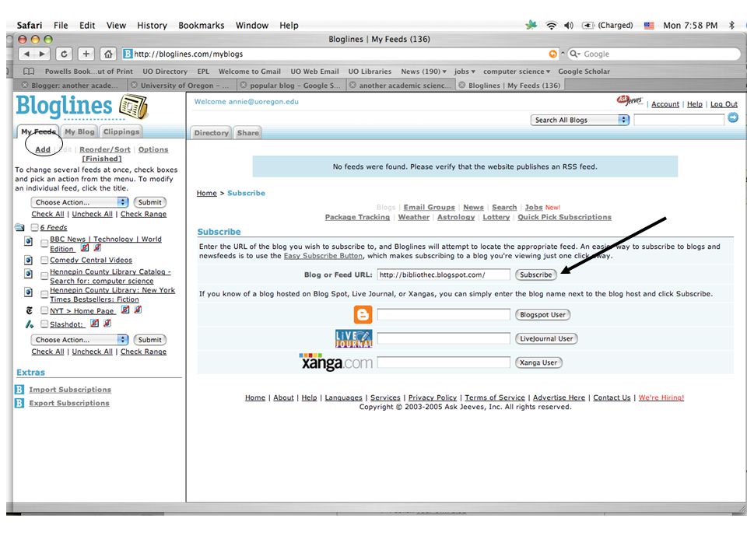Click the Blogger orange B icon
The width and height of the screenshot is (747, 560).
[363, 315]
